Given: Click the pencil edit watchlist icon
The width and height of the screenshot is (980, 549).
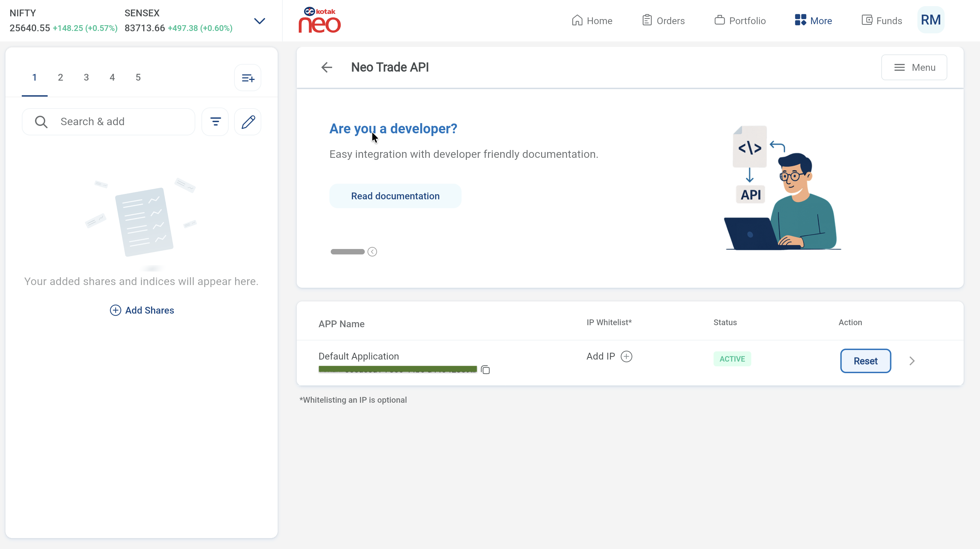Looking at the screenshot, I should (248, 122).
